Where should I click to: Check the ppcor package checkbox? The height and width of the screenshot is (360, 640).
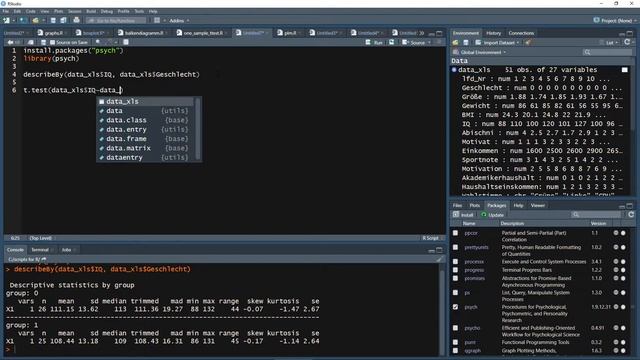tap(456, 233)
